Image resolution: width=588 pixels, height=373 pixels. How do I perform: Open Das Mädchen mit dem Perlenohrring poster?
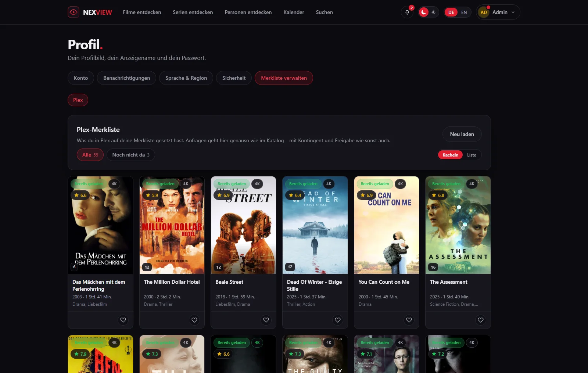[x=100, y=225]
